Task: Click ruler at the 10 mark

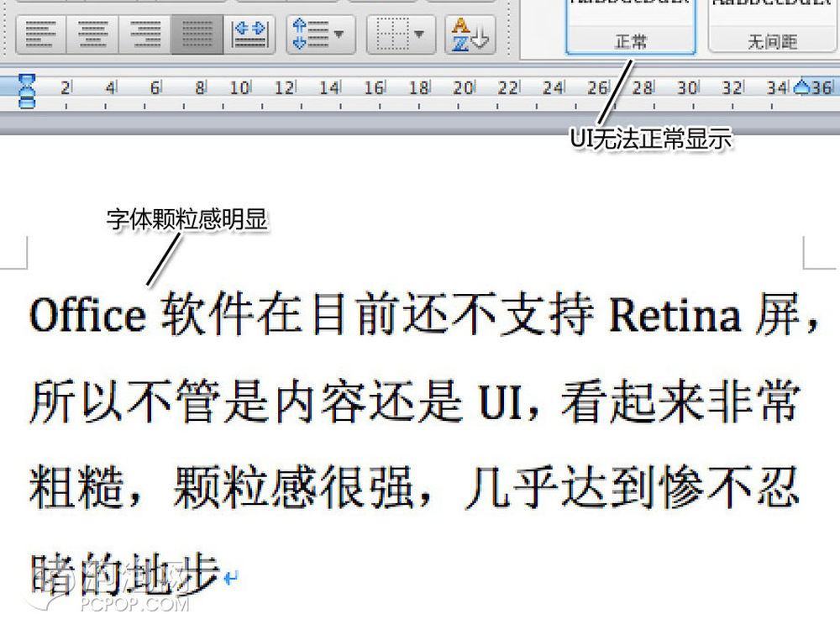Action: pos(240,87)
